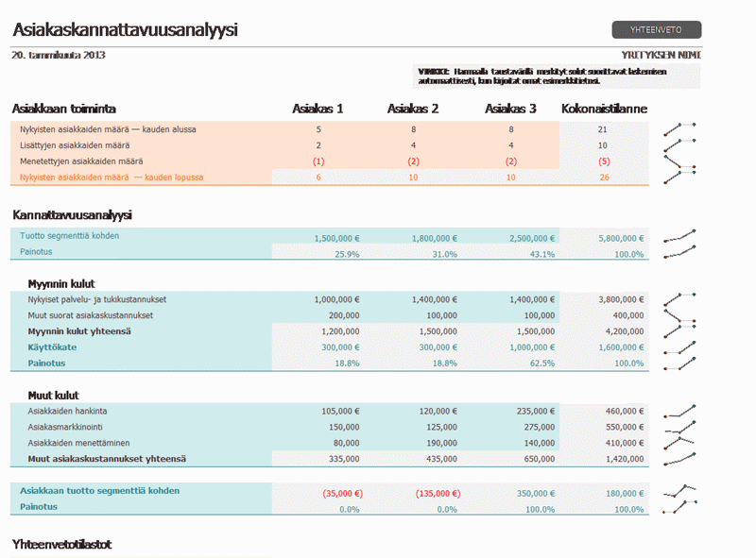Click the Muut kulut subheading
The image size is (756, 558).
point(54,396)
